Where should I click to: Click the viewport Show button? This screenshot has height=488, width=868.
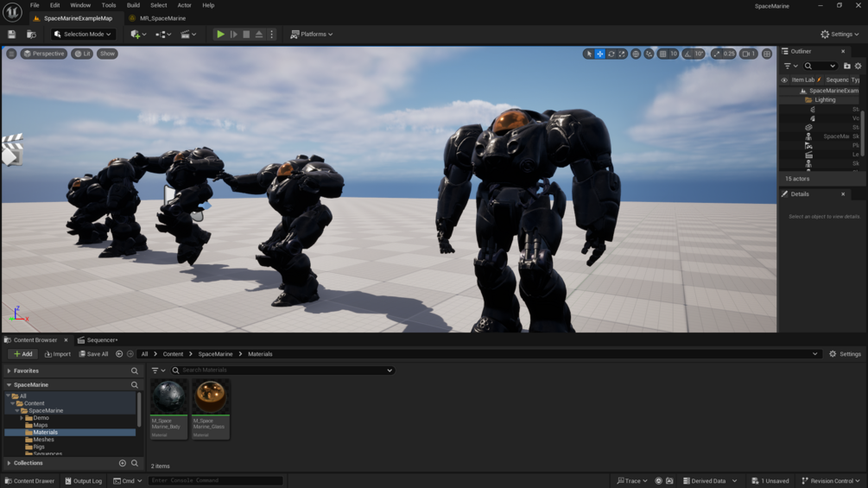107,54
